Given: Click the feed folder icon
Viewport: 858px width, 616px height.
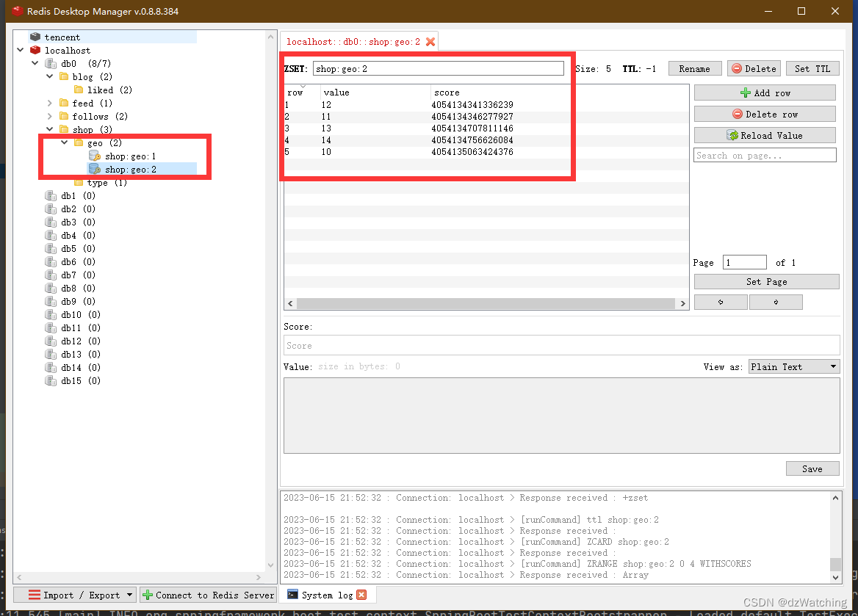Looking at the screenshot, I should click(x=64, y=103).
